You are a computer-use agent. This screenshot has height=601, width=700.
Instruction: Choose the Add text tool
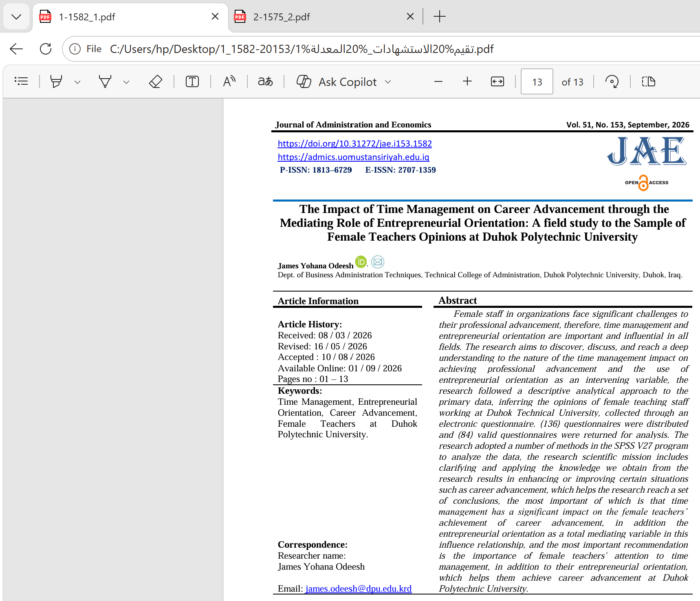(x=192, y=81)
